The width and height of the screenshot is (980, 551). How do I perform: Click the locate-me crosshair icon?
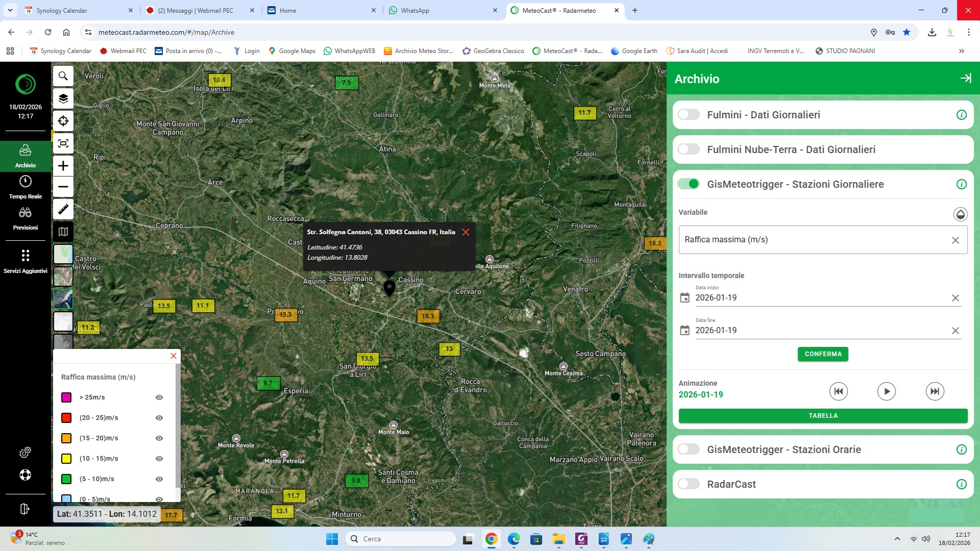click(x=63, y=121)
